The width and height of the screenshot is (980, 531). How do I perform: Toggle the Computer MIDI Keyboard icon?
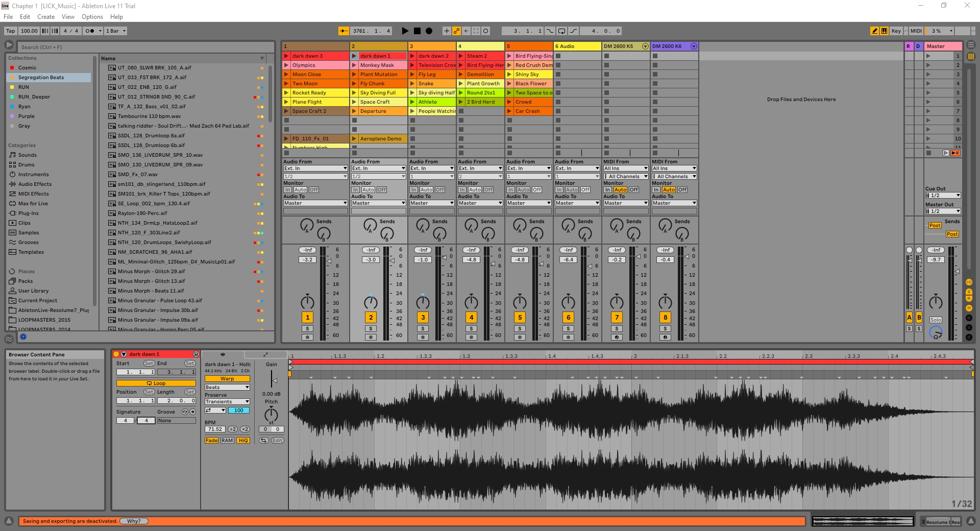[x=884, y=31]
